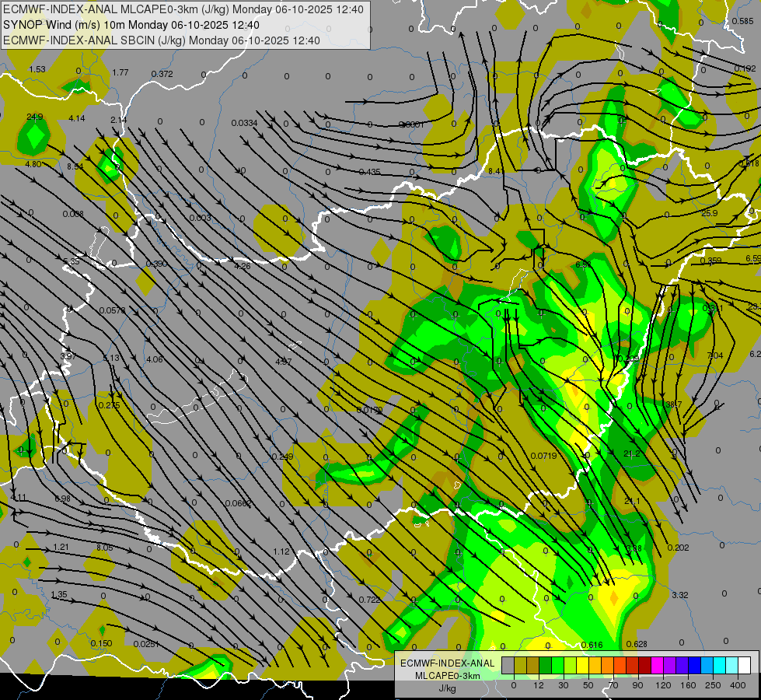The image size is (761, 700).
Task: Click the 0.0334 map value
Action: coord(244,123)
